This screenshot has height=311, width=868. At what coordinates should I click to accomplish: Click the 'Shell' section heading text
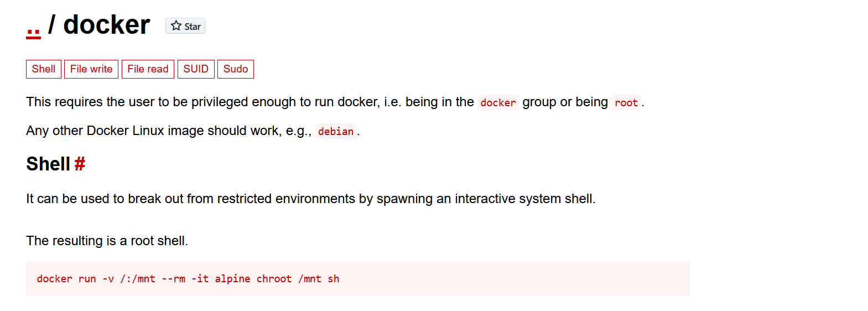coord(48,164)
